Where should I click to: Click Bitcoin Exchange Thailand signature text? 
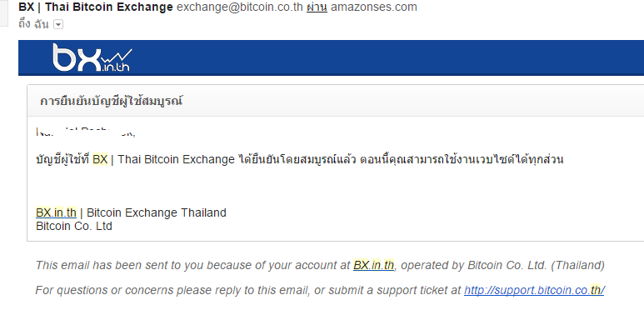pos(157,212)
